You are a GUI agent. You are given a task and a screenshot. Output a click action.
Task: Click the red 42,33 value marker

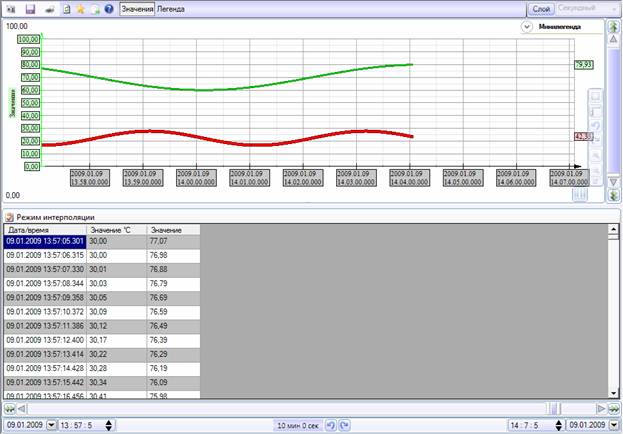point(584,137)
